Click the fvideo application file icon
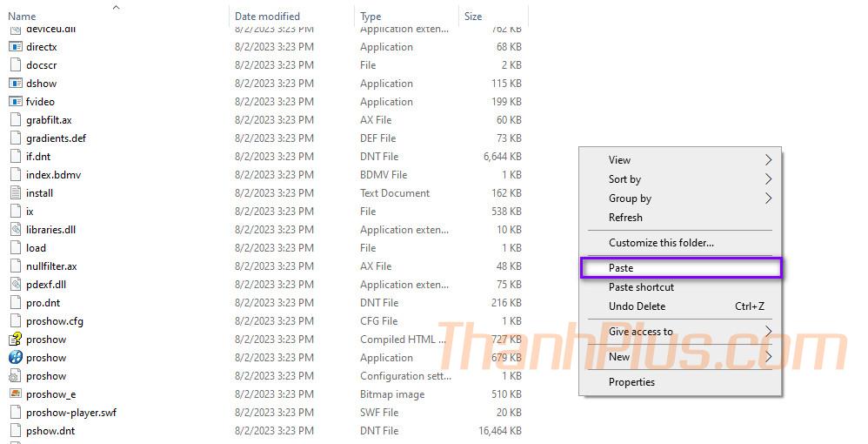 click(15, 102)
